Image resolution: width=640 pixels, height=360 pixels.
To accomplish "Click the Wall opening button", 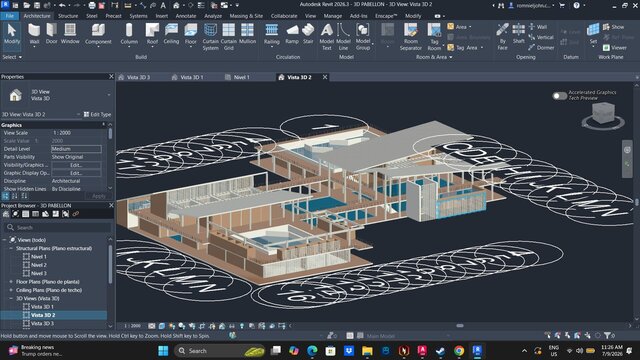I will [x=538, y=27].
